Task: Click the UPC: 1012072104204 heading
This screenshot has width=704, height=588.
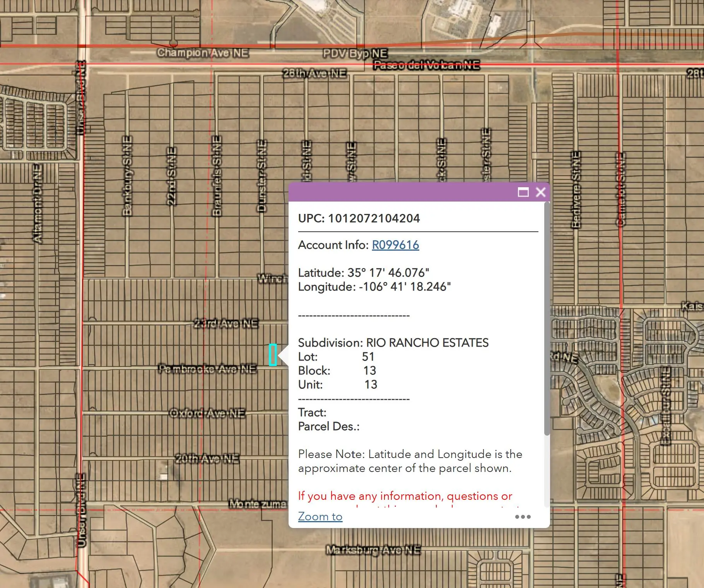Action: [x=359, y=218]
